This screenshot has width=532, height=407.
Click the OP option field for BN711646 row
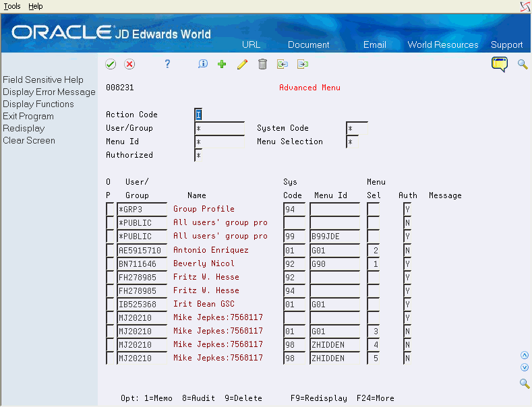click(x=111, y=264)
